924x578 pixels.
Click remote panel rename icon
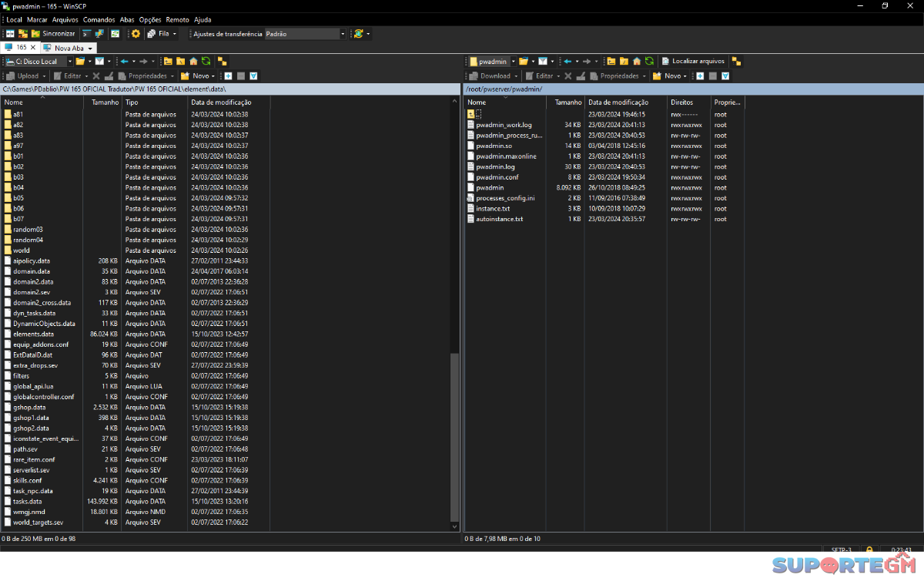point(581,76)
